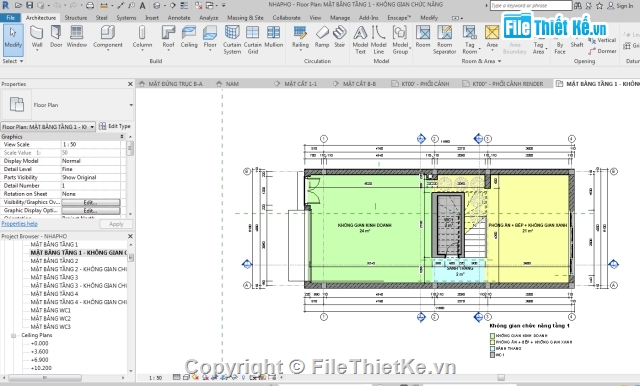Switch to the NAM view tab
The width and height of the screenshot is (640, 386).
coord(232,84)
